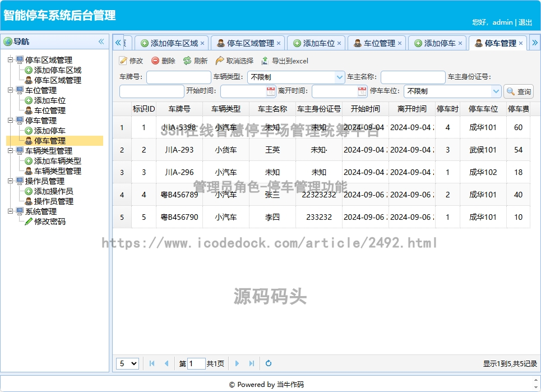Click the 退出 logout link
Viewport: 541px width, 392px height.
pyautogui.click(x=525, y=22)
